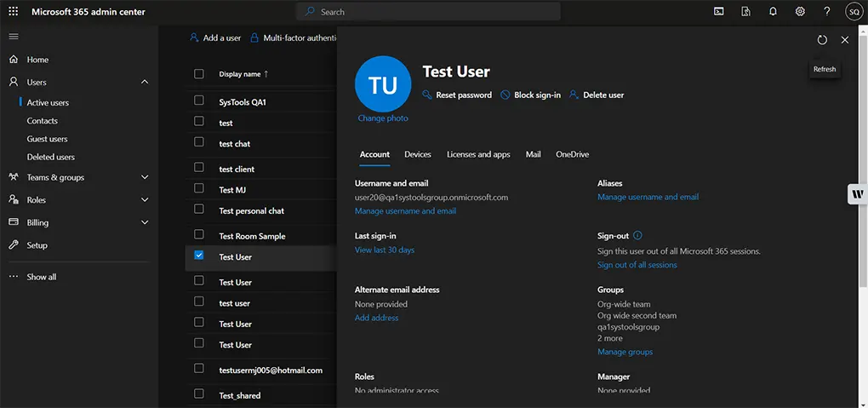Click Reset password for Test User
868x408 pixels.
457,95
